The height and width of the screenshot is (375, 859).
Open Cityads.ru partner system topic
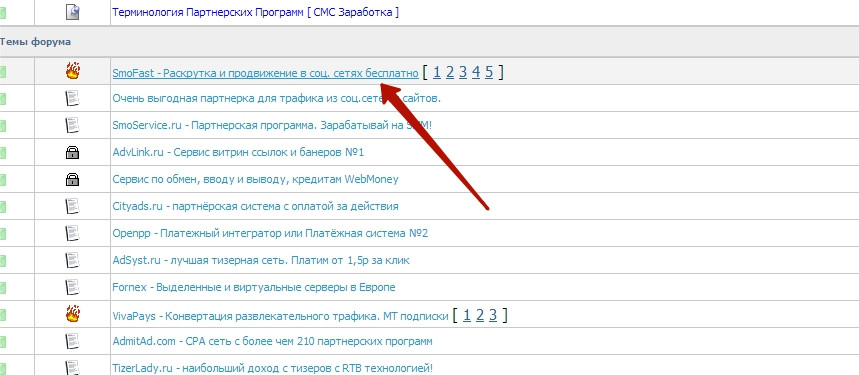[255, 206]
